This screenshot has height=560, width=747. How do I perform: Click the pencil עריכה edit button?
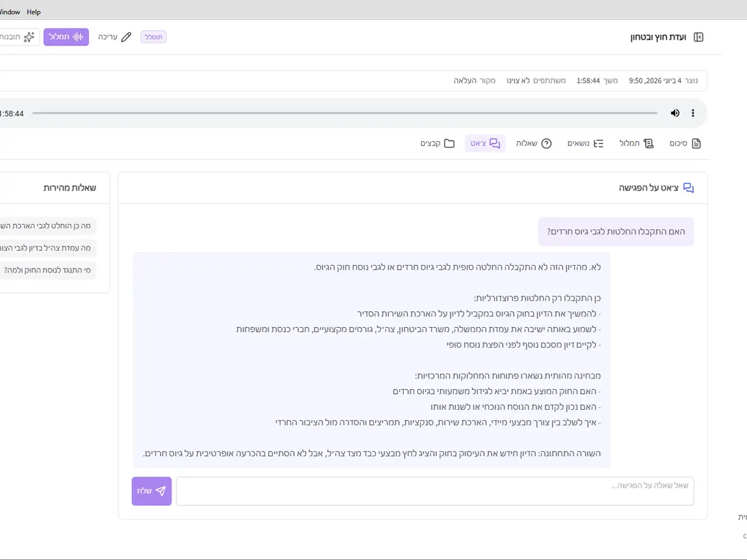(x=114, y=37)
